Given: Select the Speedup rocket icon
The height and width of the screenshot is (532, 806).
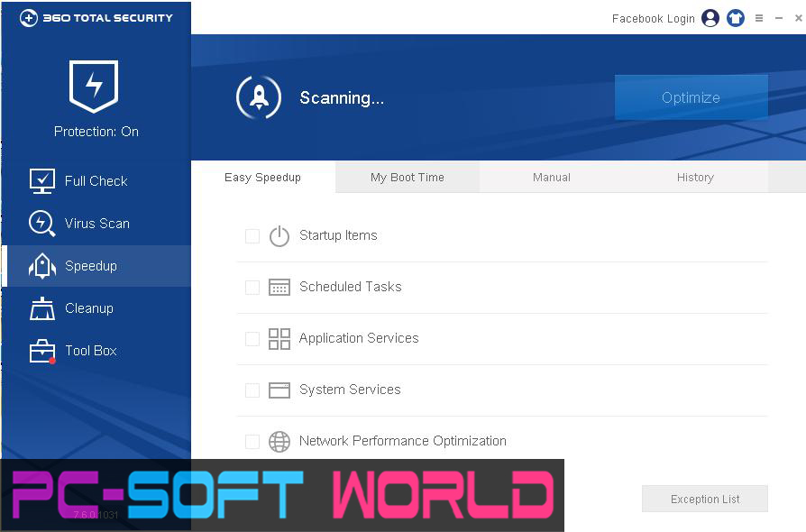Looking at the screenshot, I should pyautogui.click(x=41, y=266).
